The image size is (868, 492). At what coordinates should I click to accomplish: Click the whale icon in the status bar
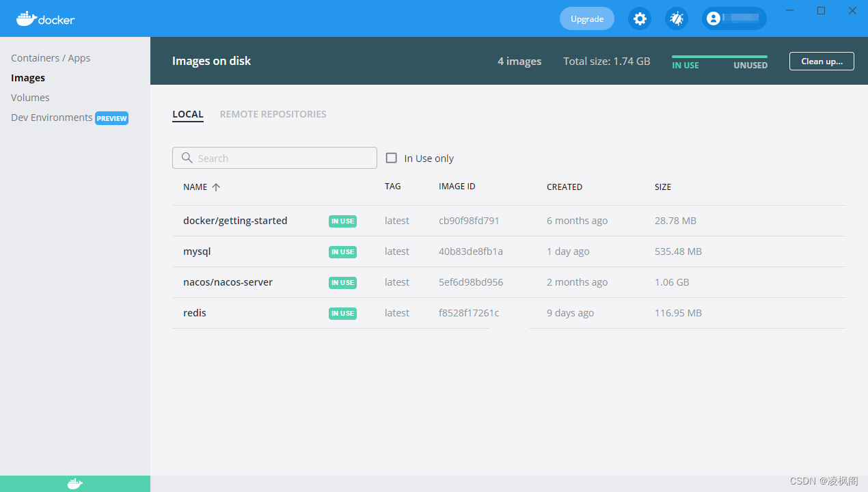(x=74, y=483)
